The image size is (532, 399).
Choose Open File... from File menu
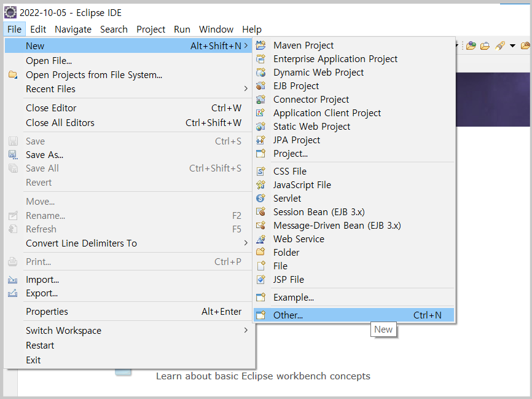click(128, 61)
